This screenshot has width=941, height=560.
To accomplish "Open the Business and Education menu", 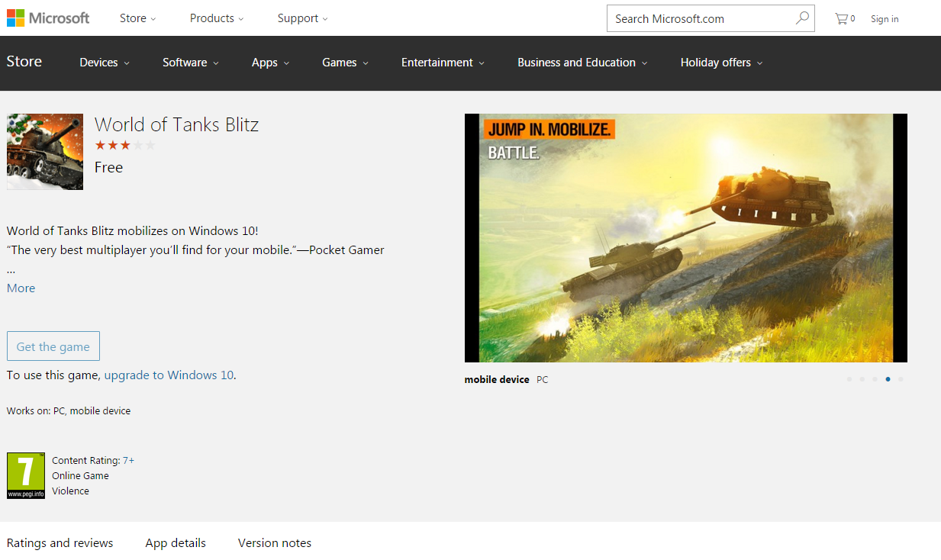I will pyautogui.click(x=582, y=63).
